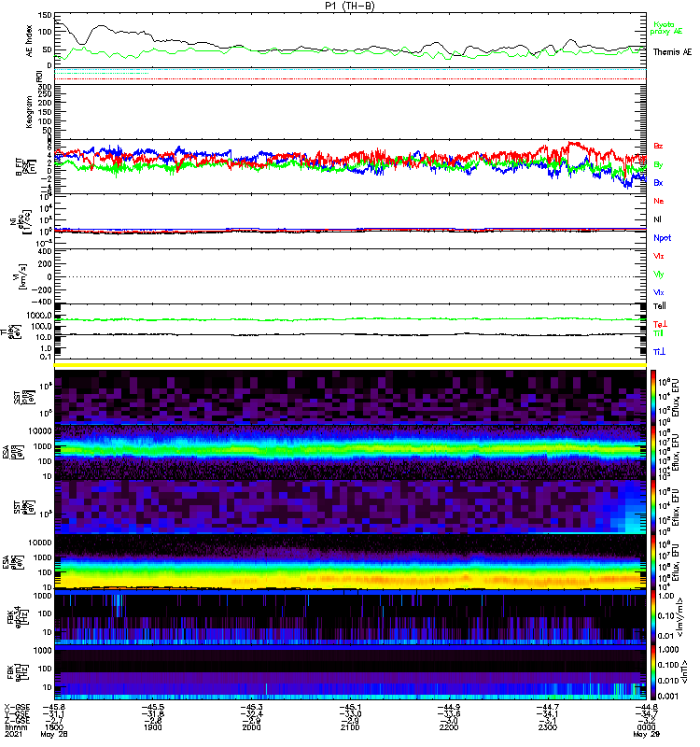This screenshot has height=747, width=700.
Task: Click the black Te parallel legend entry
Action: click(x=660, y=306)
